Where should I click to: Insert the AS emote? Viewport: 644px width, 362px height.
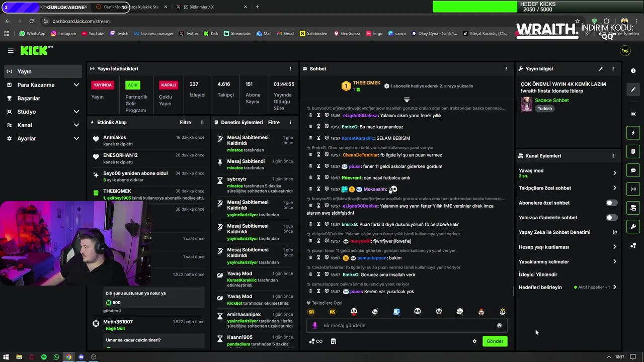tap(332, 312)
